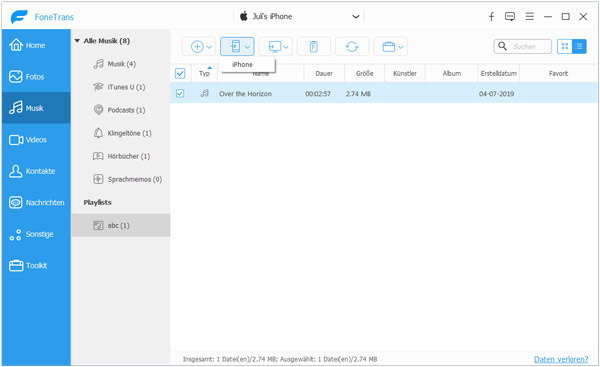Open the Fotos section in sidebar
The image size is (600, 367).
click(36, 77)
